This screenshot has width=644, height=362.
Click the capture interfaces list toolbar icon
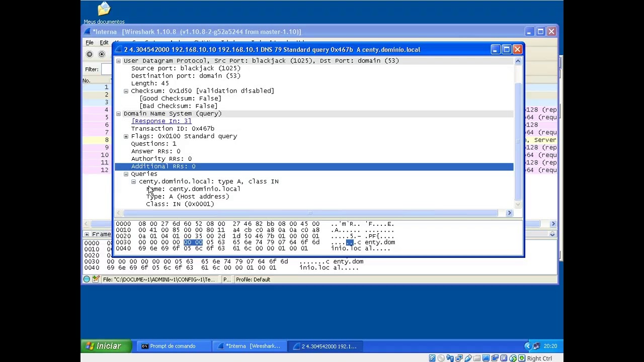coord(90,54)
